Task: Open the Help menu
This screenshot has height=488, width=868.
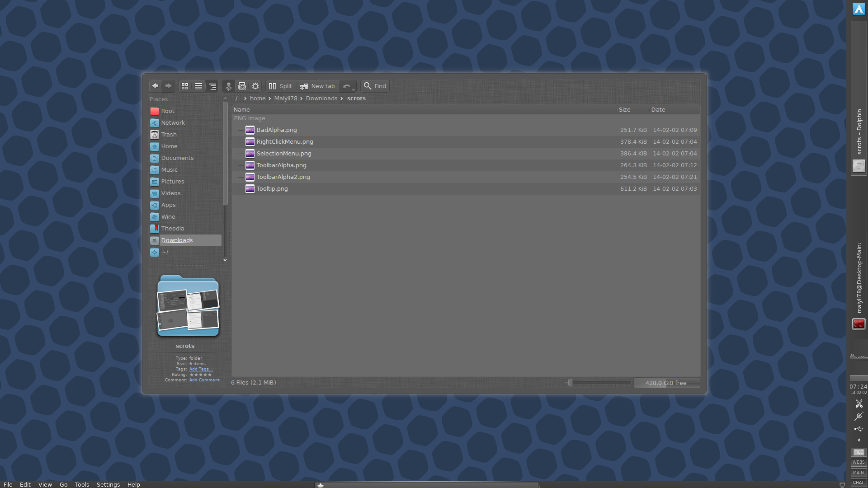Action: click(x=134, y=484)
